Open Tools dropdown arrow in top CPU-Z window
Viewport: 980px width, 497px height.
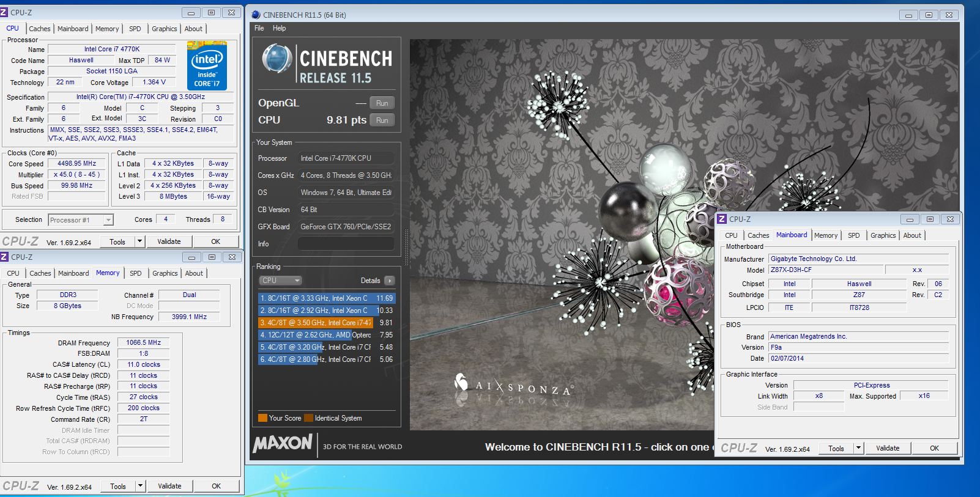(x=139, y=241)
